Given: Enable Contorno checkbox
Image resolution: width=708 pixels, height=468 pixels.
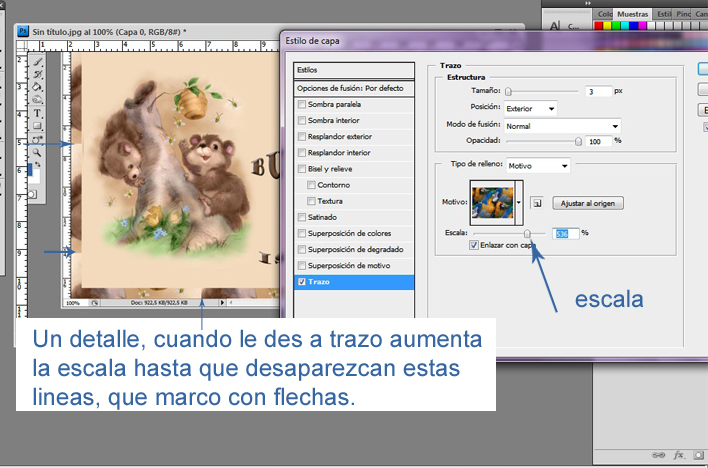Looking at the screenshot, I should [311, 185].
